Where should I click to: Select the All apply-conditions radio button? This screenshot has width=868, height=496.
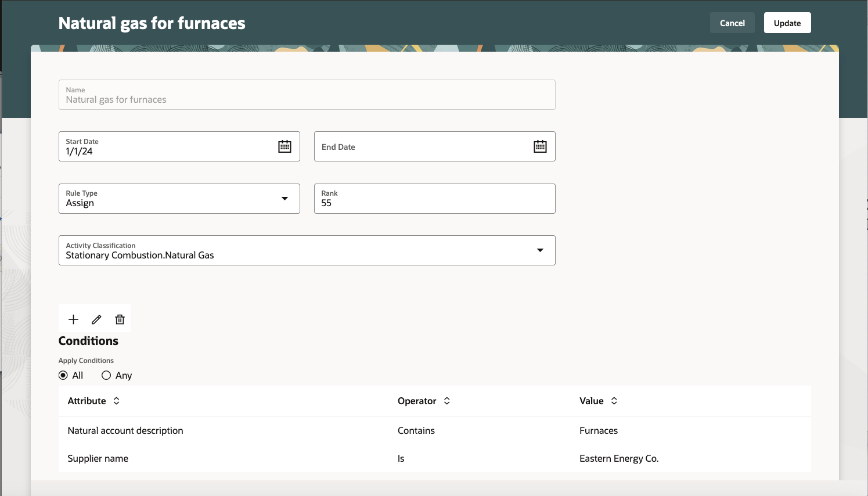coord(63,375)
